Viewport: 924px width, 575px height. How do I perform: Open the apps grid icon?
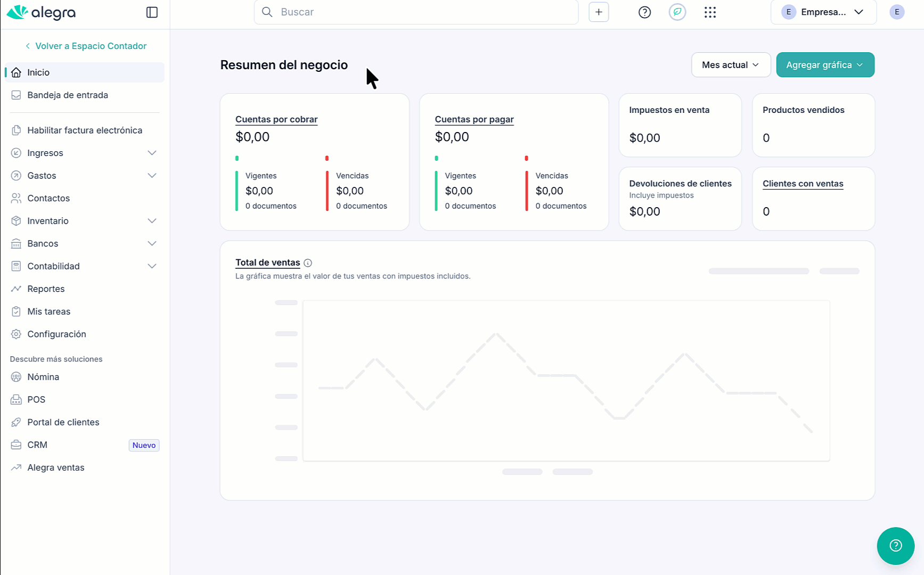click(710, 12)
